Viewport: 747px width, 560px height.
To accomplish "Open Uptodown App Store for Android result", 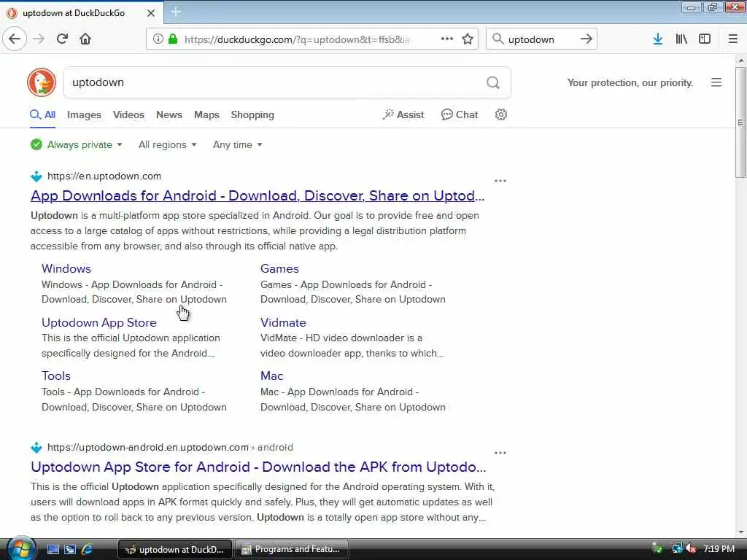I will (x=258, y=467).
